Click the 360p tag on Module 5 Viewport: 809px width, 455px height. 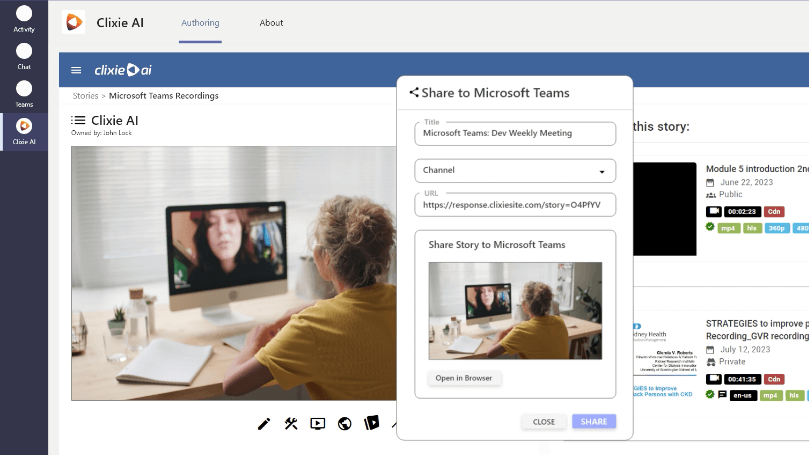click(776, 228)
